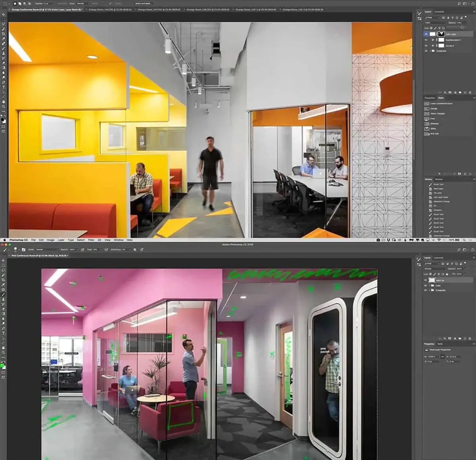Open layer Kind filter dropdown in lower Layers panel
Viewport: 476px width, 460px height.
click(x=431, y=263)
